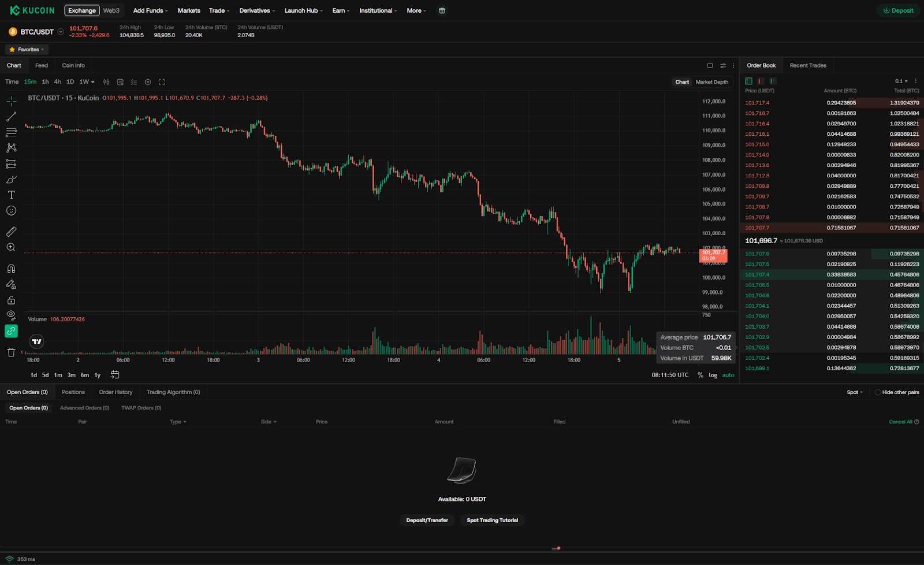Open the trend line drawing tool
The image size is (924, 565).
(x=10, y=116)
